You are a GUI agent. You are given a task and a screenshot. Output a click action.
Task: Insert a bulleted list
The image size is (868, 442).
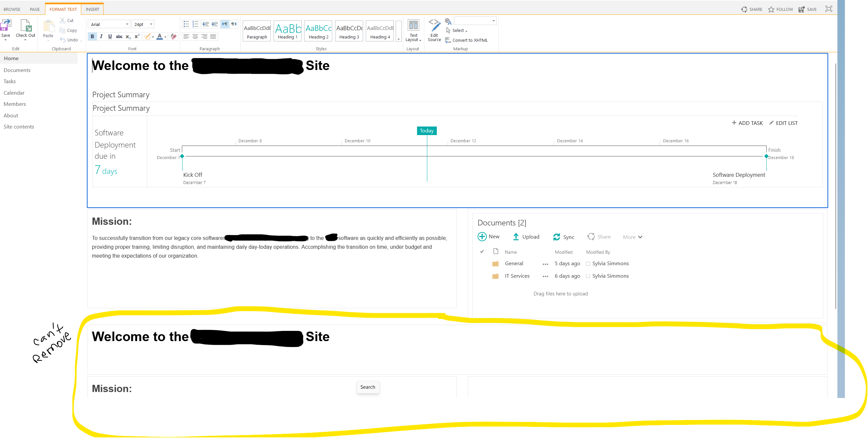click(186, 24)
